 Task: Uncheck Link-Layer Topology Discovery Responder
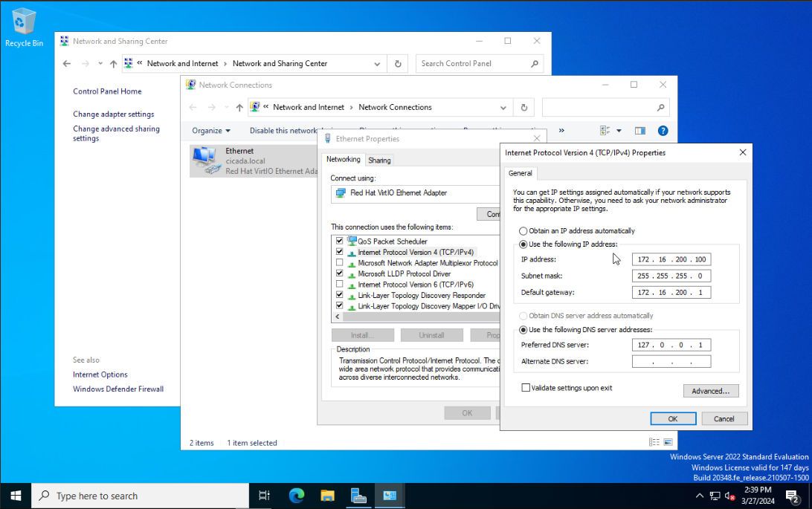339,295
